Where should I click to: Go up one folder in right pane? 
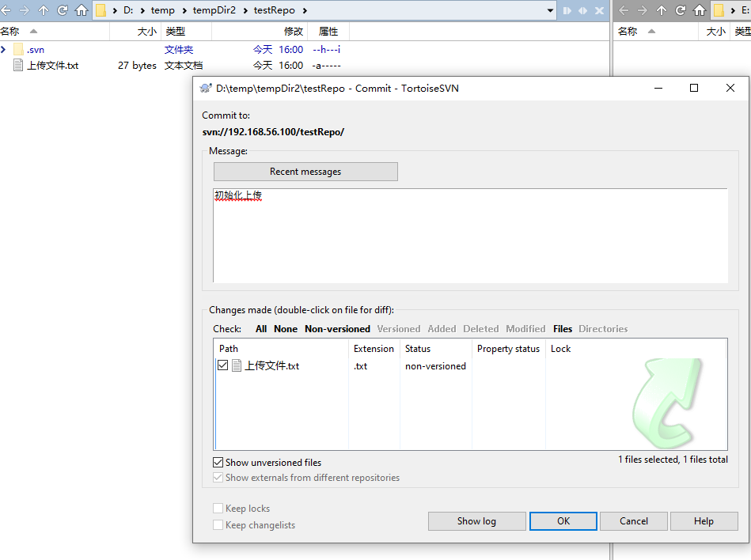[662, 10]
